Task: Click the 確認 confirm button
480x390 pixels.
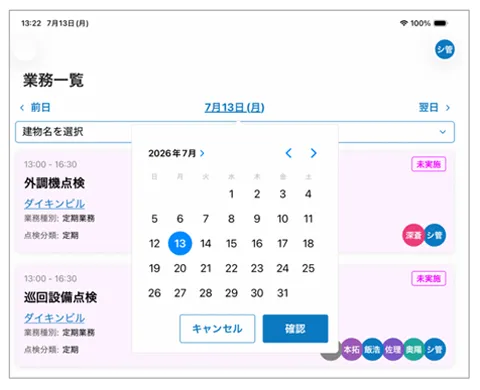Action: (295, 329)
